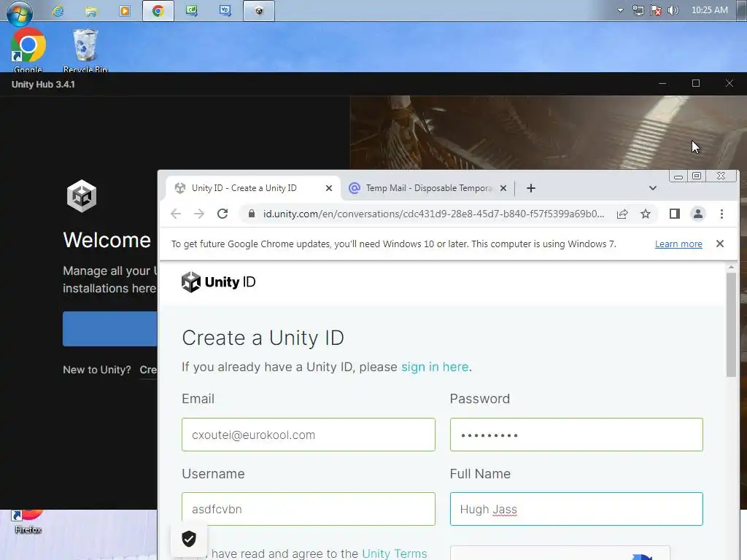Click the blue sign-in button in Unity Hub
This screenshot has width=747, height=560.
(x=110, y=329)
